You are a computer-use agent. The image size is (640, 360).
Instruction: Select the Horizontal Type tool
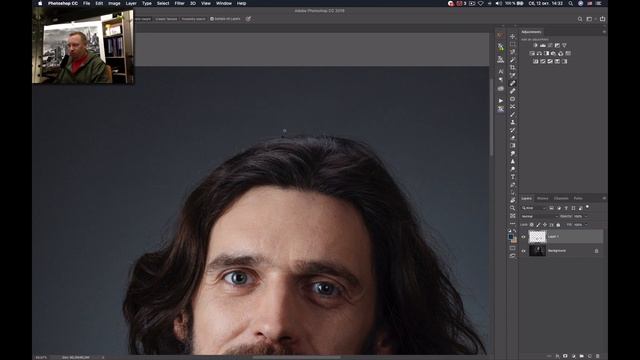(x=513, y=177)
